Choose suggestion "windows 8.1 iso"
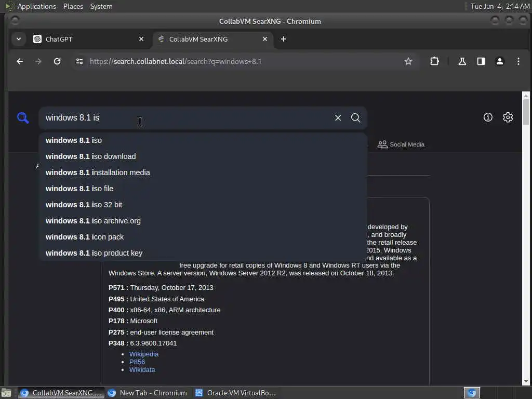 (203, 140)
